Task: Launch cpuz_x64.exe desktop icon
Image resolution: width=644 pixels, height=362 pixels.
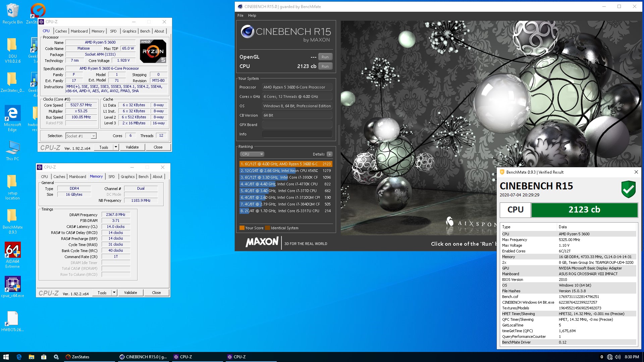Action: point(12,287)
